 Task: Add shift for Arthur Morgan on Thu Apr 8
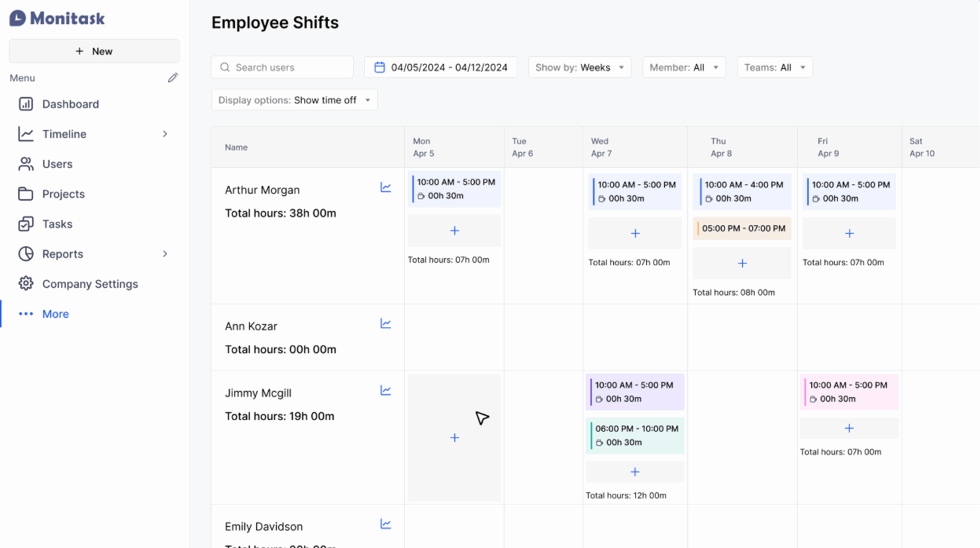point(742,263)
